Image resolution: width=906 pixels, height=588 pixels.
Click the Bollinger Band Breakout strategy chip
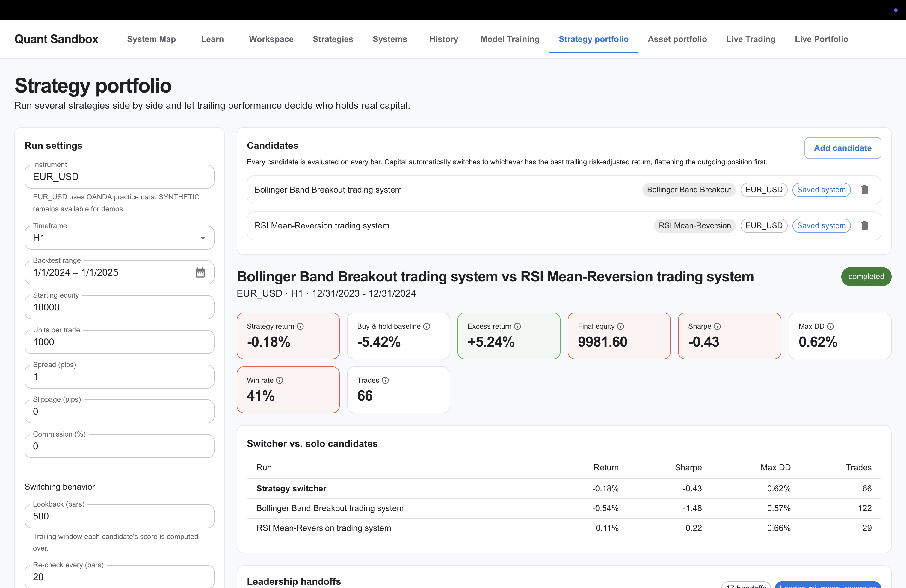click(x=688, y=190)
